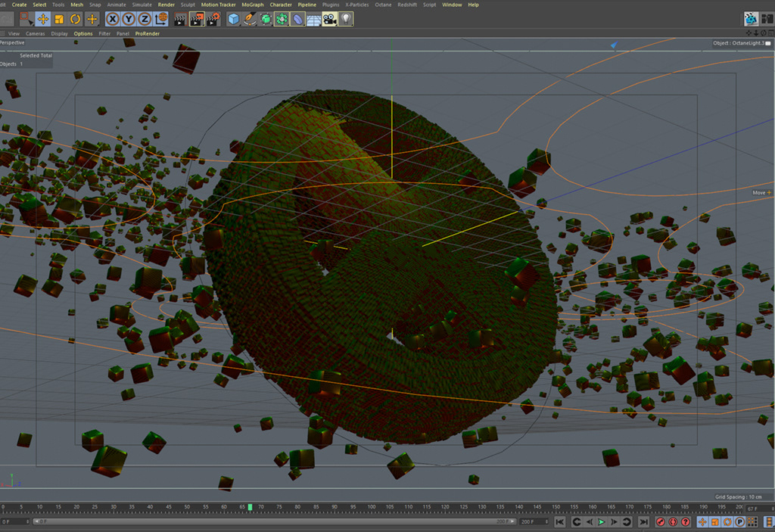Screen dimensions: 775x532
Task: Toggle world coordinate system icon
Action: pos(160,19)
